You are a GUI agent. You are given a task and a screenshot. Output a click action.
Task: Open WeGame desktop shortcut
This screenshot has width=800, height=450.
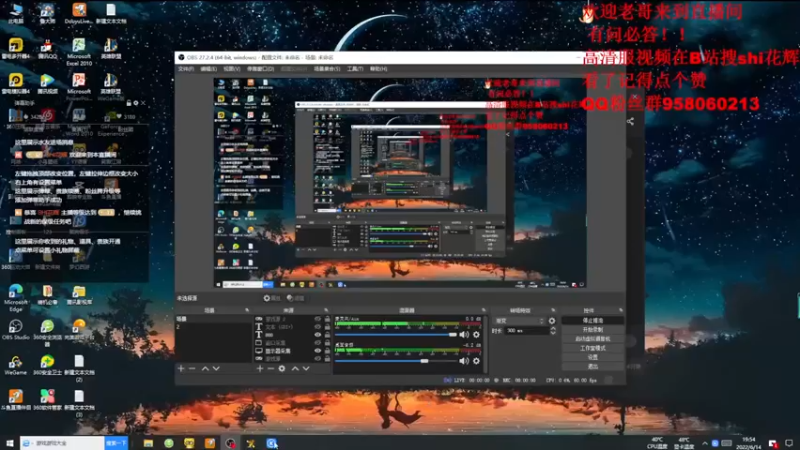tap(16, 365)
